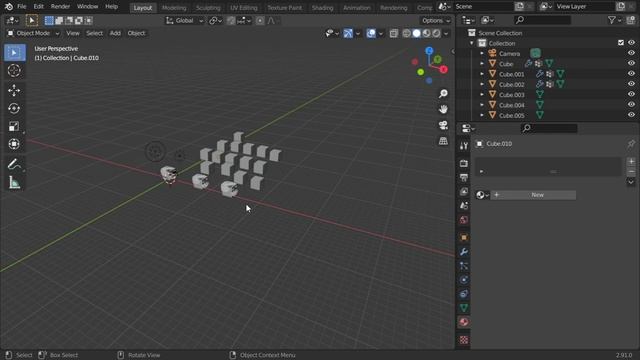Click the Zoom view icon
The width and height of the screenshot is (640, 360).
443,93
